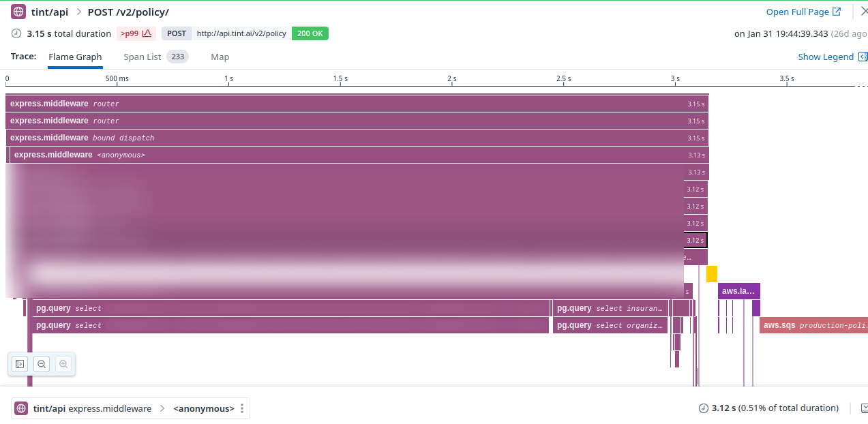Open the three-dot menu beside <anonymous>

pos(242,408)
